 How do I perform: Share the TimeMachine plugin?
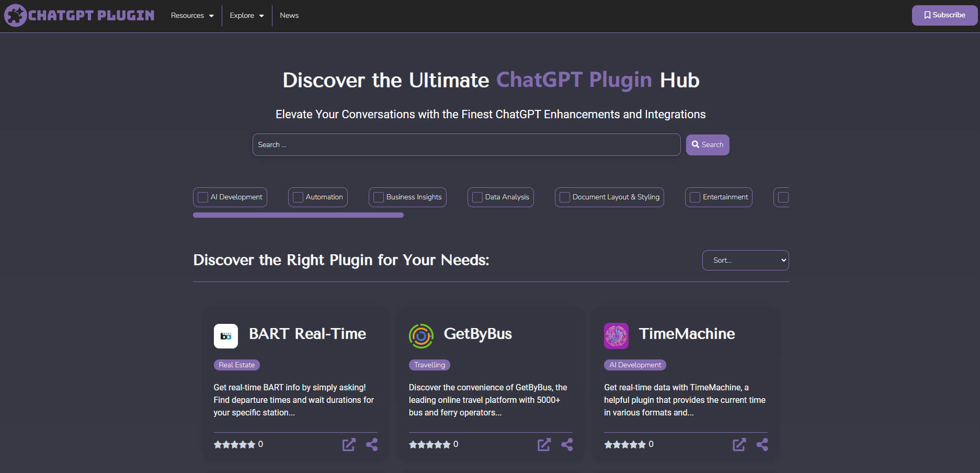(762, 445)
